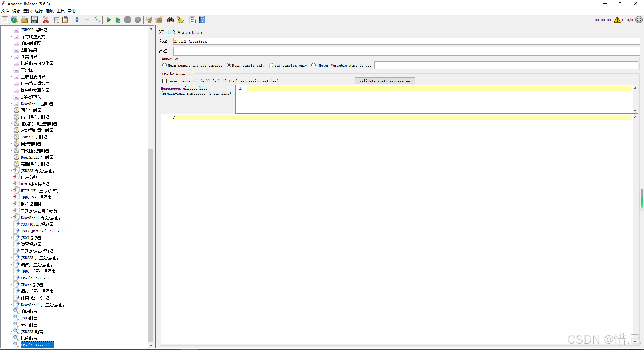Open the Templates icon
The image size is (644, 350).
tap(14, 20)
